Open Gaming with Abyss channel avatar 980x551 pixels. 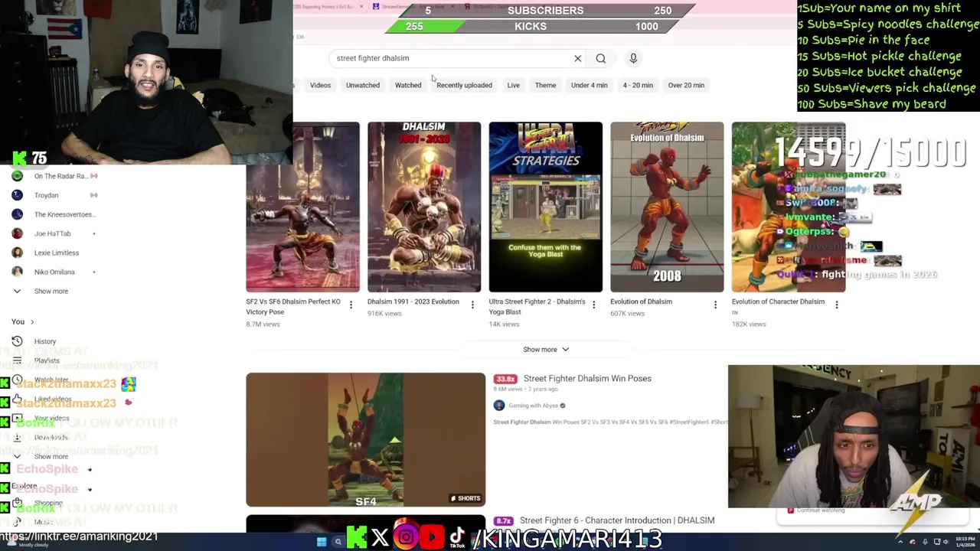coord(499,406)
